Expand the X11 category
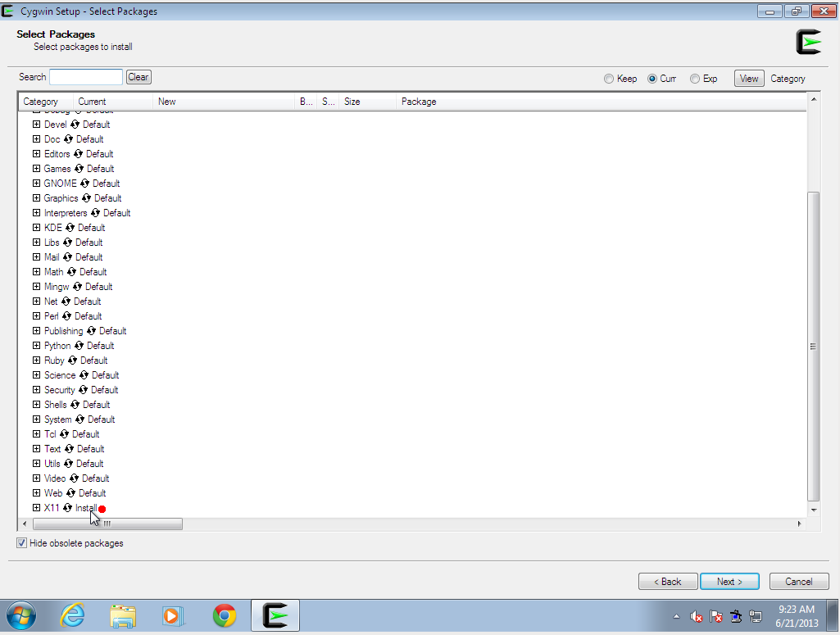Image resolution: width=840 pixels, height=635 pixels. 36,507
